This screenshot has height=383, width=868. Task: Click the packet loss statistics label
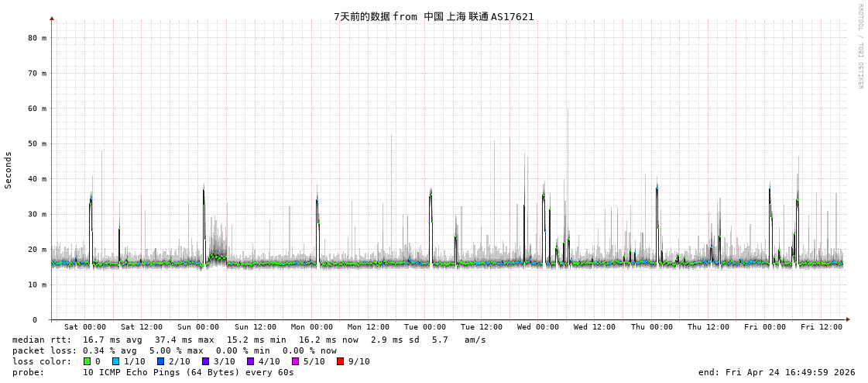point(44,350)
